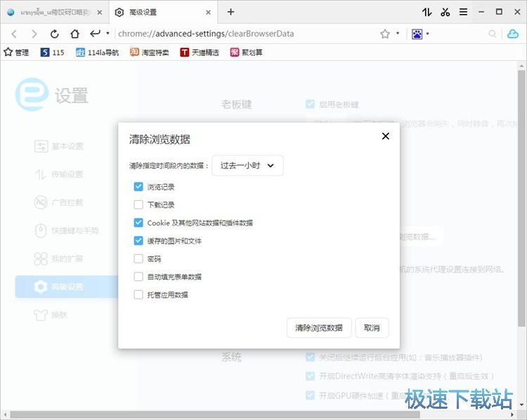Close the 高级设置 tab
Screen dimensions: 527x420
209,13
